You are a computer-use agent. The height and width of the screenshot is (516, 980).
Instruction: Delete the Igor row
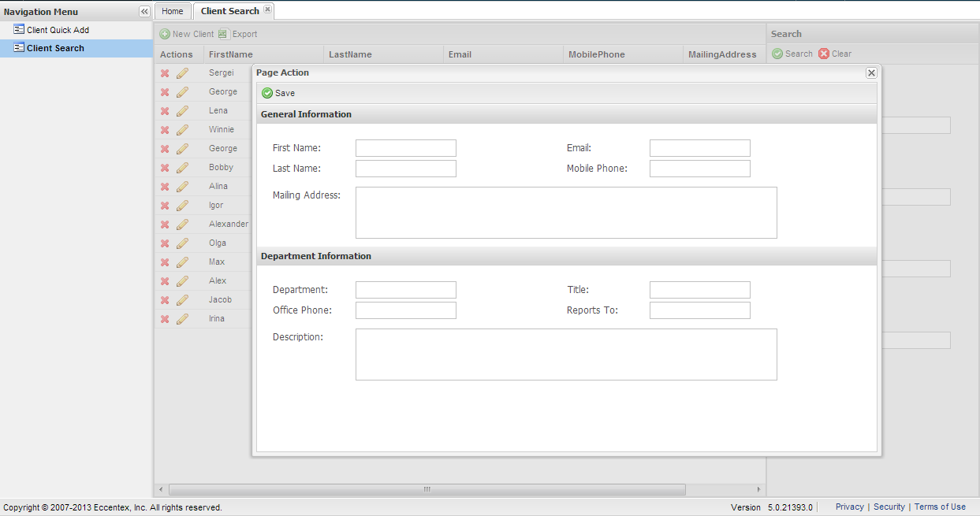pos(165,206)
